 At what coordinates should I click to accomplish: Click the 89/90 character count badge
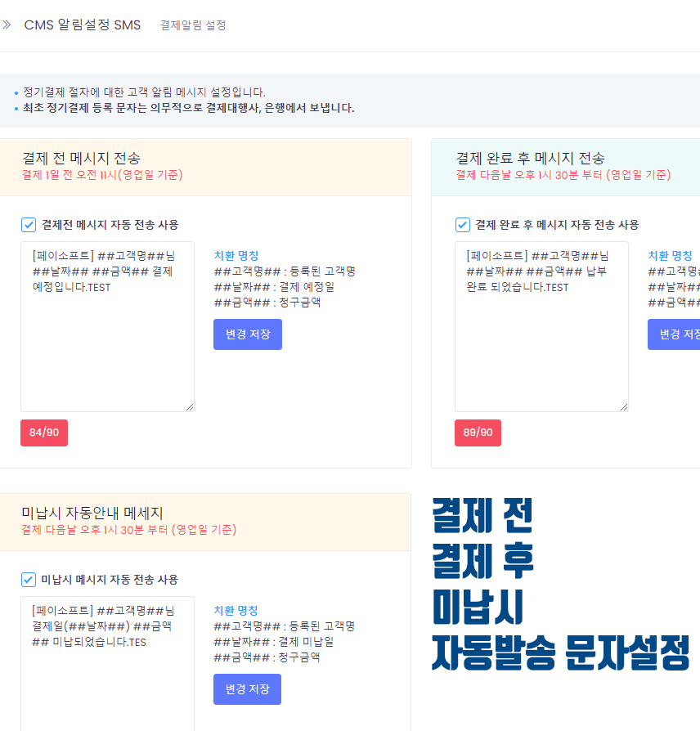coord(478,433)
